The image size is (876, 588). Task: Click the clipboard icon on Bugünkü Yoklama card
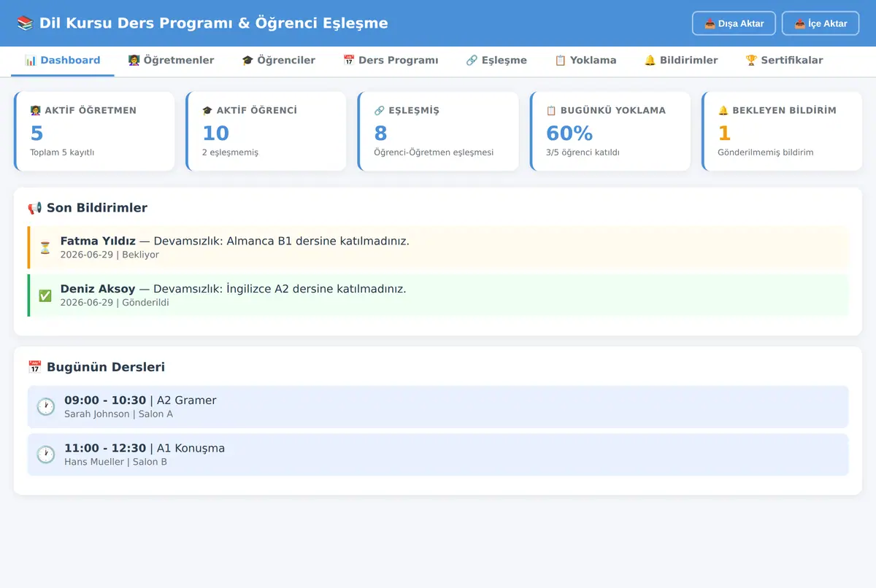551,110
